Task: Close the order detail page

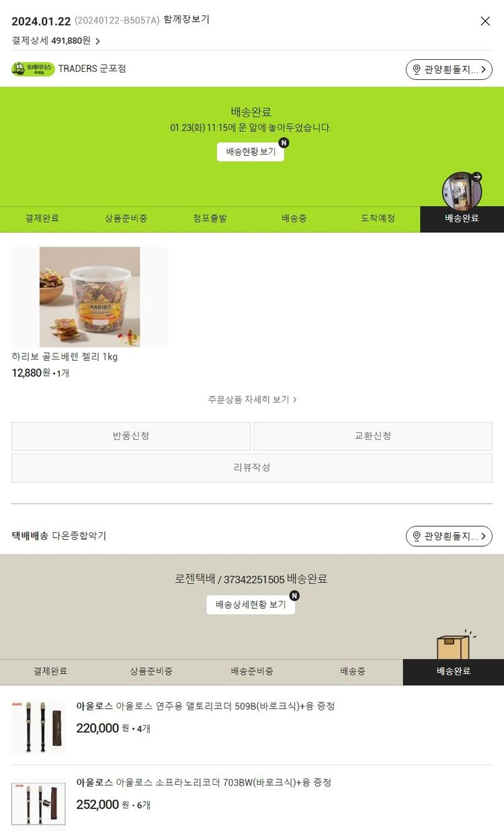Action: [485, 21]
